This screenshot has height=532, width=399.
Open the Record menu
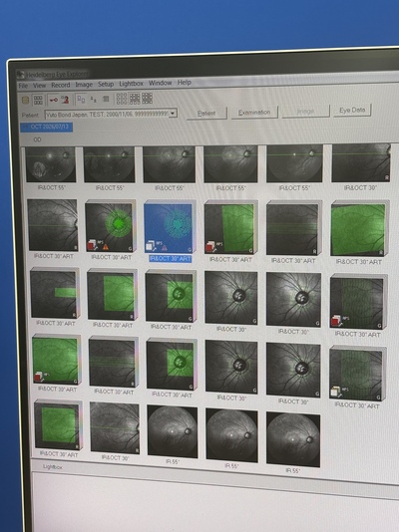click(61, 85)
